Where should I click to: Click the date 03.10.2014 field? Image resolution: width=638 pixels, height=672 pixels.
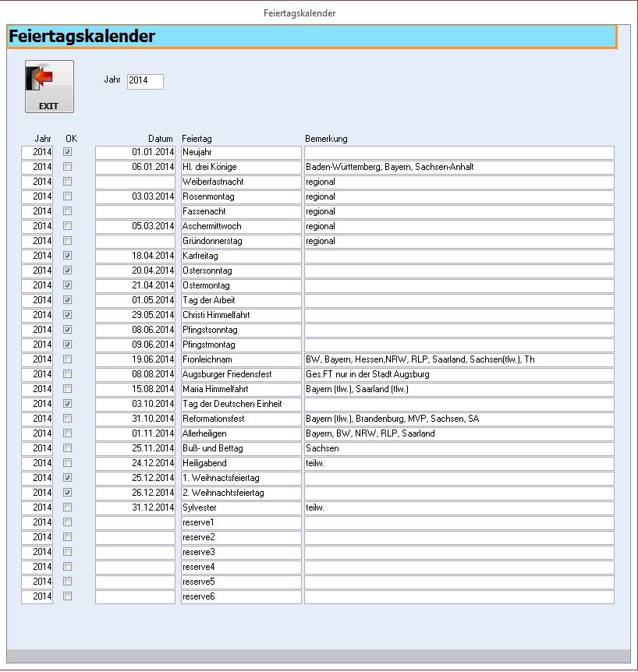136,405
